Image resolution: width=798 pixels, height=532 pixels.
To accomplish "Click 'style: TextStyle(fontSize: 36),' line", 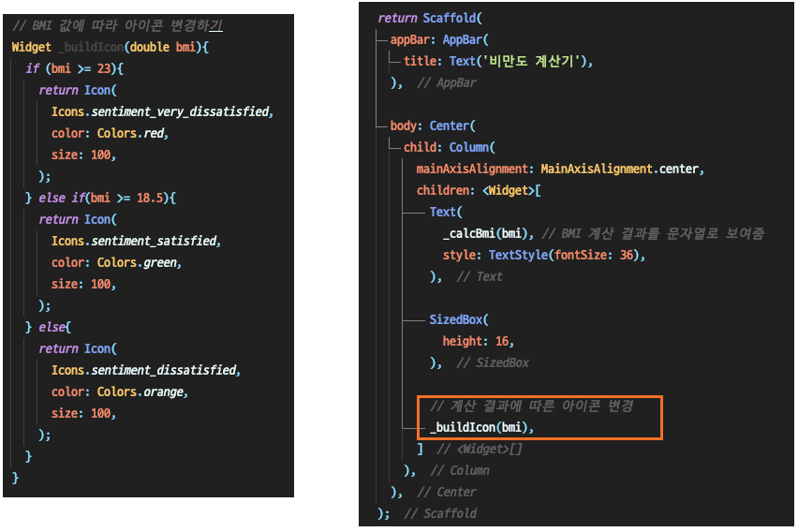I will 544,255.
